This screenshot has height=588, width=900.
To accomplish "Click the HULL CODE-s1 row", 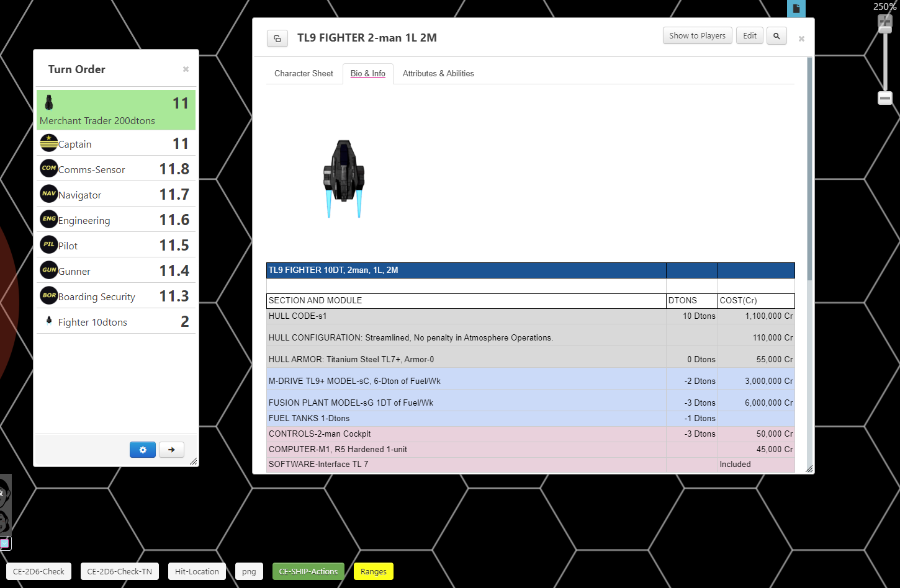I will [531, 316].
